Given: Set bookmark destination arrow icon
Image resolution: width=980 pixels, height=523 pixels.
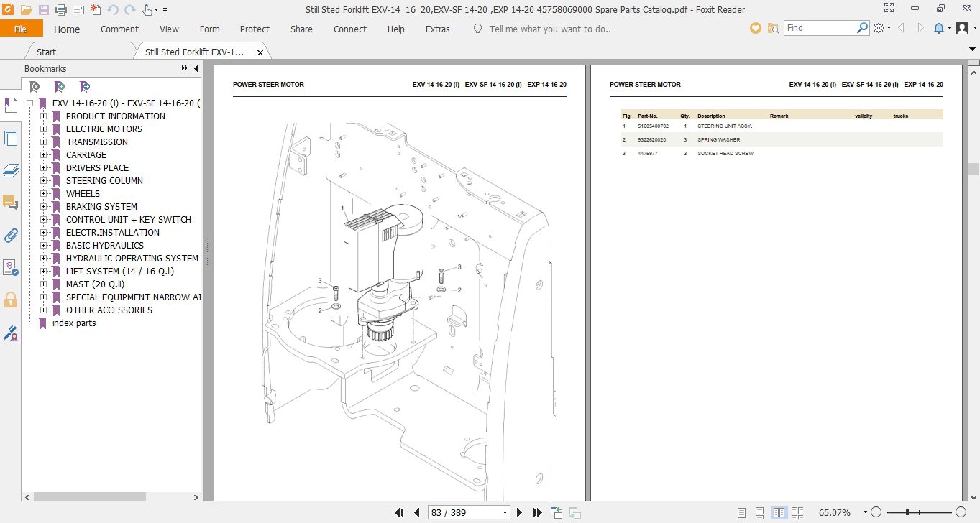Looking at the screenshot, I should click(85, 86).
